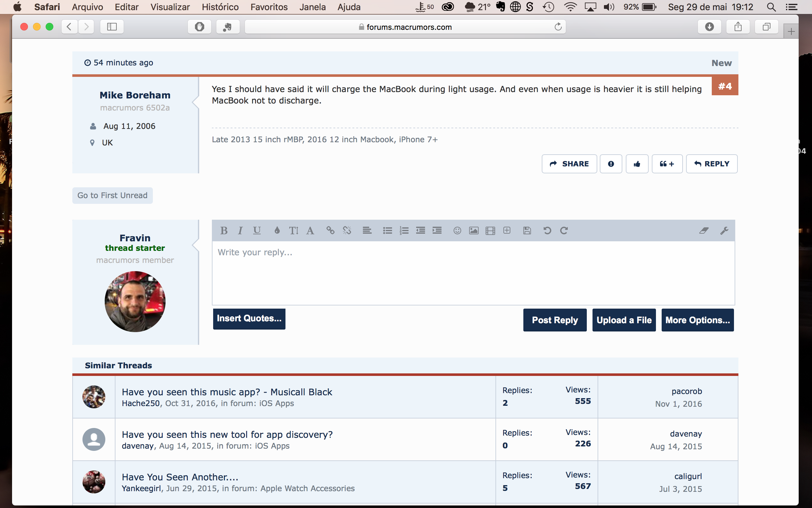The height and width of the screenshot is (508, 812).
Task: Remove formatting with eraser icon
Action: pyautogui.click(x=704, y=231)
